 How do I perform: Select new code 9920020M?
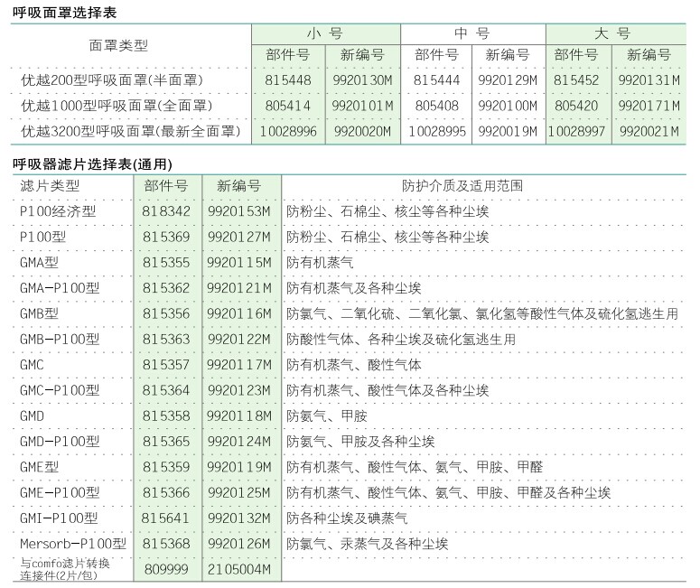click(x=362, y=131)
